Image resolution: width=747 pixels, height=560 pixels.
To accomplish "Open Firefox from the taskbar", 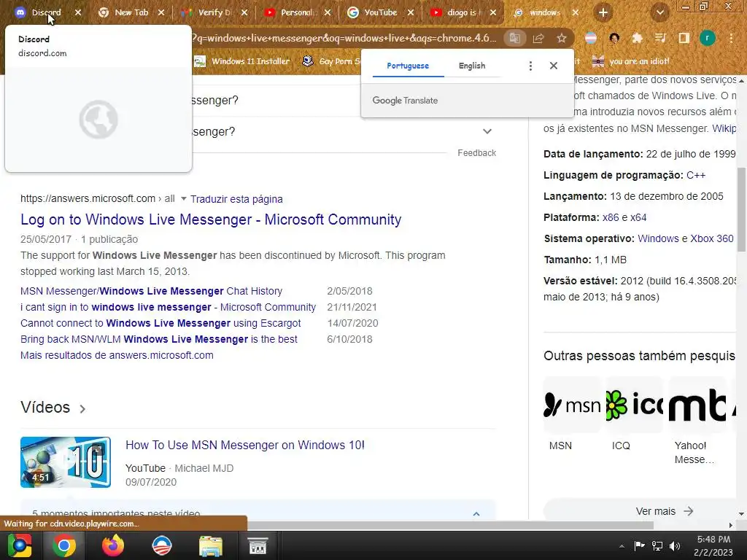I will [113, 545].
